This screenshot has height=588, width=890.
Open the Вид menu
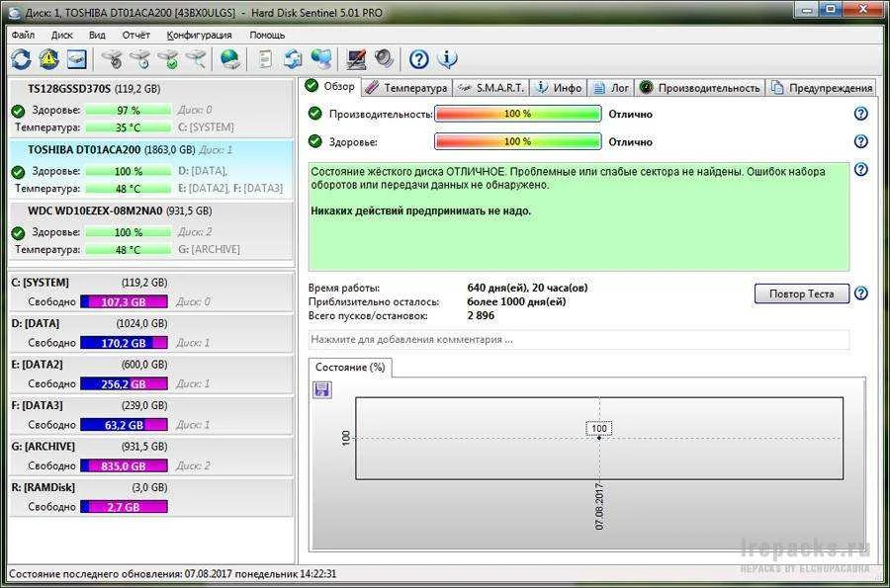pyautogui.click(x=97, y=35)
